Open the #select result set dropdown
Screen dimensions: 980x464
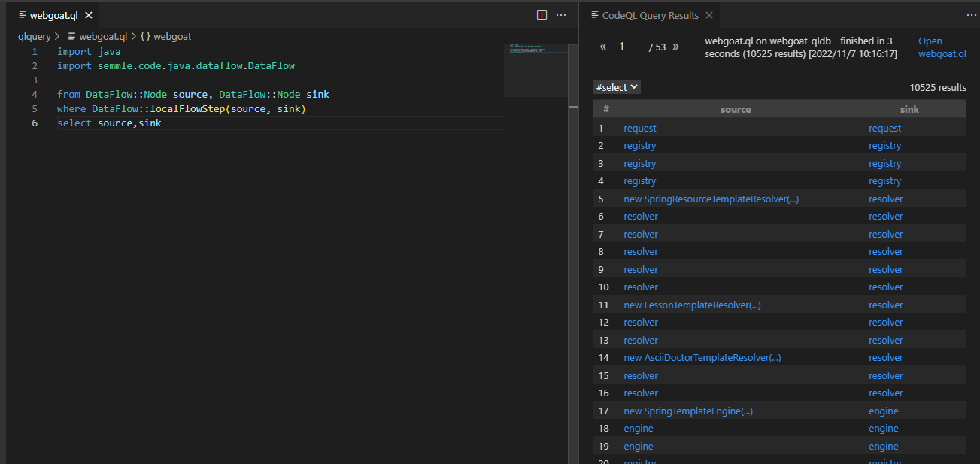click(617, 87)
